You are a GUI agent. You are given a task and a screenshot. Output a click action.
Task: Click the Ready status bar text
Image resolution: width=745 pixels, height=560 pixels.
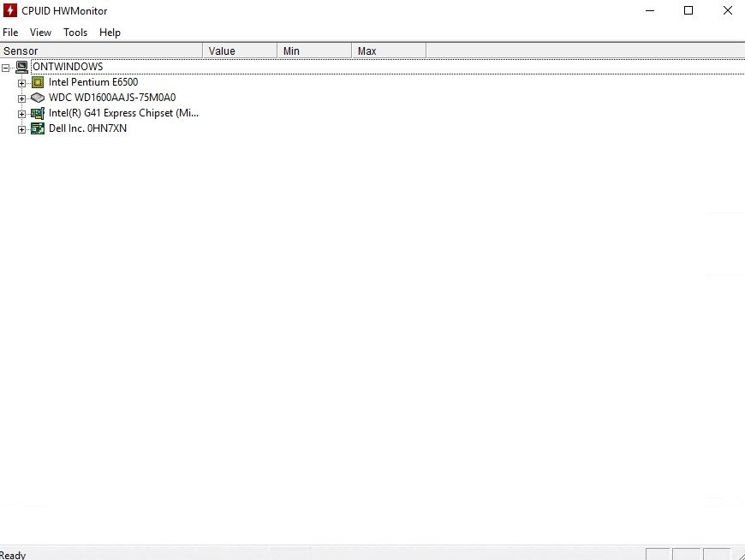click(13, 555)
